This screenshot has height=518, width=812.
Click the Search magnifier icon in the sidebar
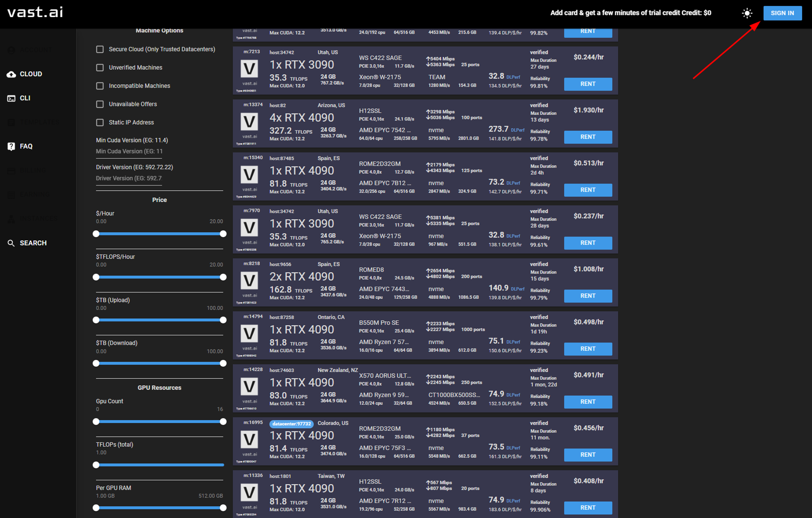pyautogui.click(x=11, y=243)
